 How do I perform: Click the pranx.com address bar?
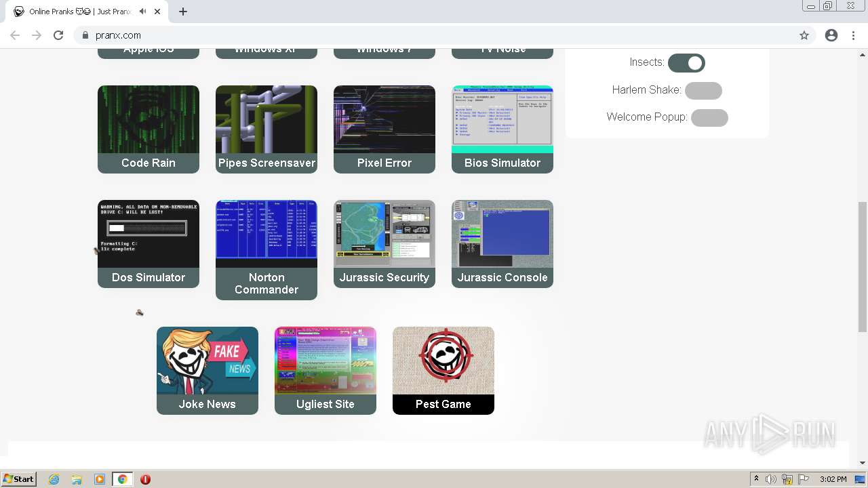[444, 35]
